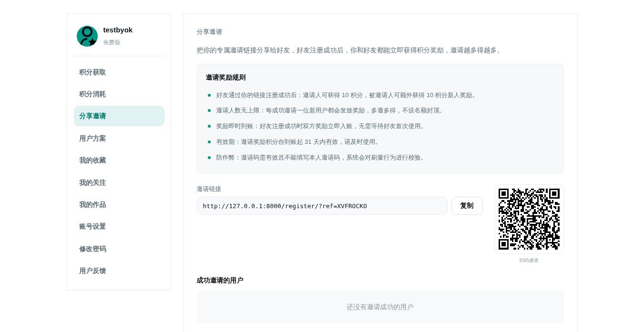The width and height of the screenshot is (644, 332).
Task: Click the invite link input field
Action: pyautogui.click(x=322, y=206)
